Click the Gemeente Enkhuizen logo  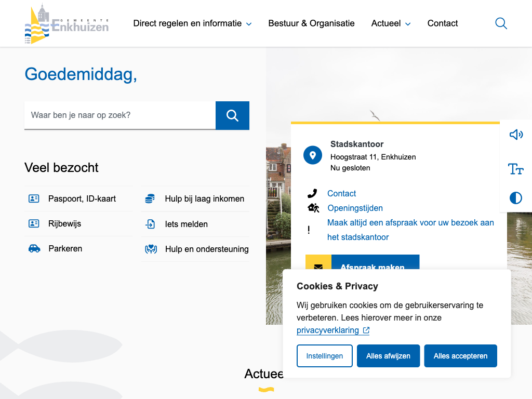(66, 24)
